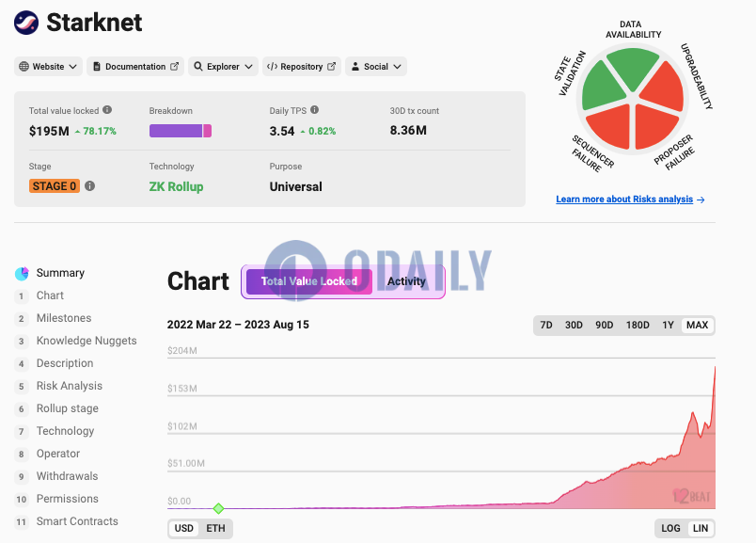
Task: Go to Technology section in sidebar
Action: pos(66,431)
